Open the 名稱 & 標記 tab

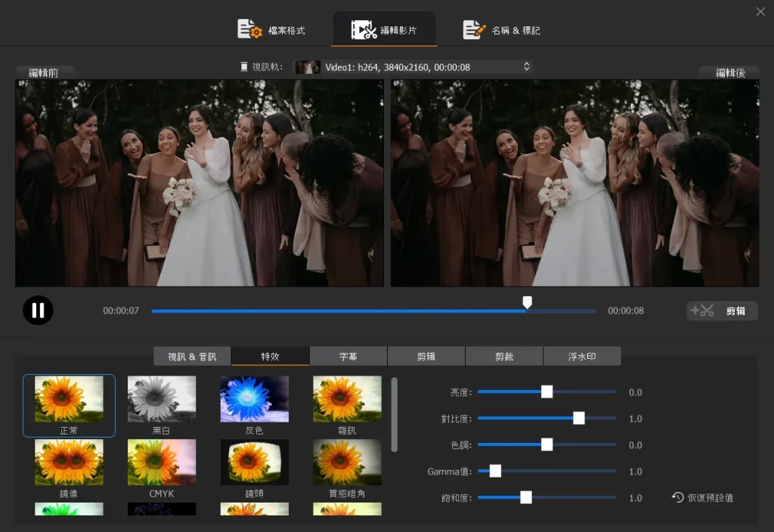click(501, 29)
